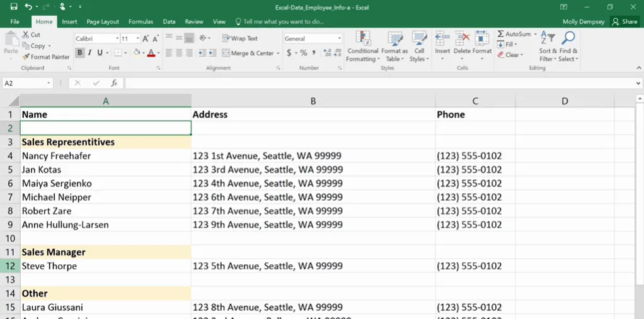Open the Format cells menu
Screen dimensions: 644x319
482,45
